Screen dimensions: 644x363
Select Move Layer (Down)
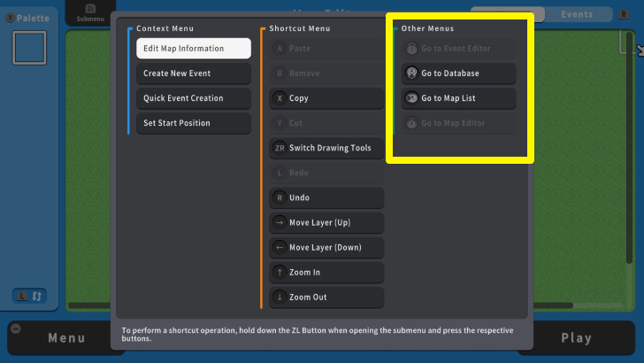[x=326, y=248]
